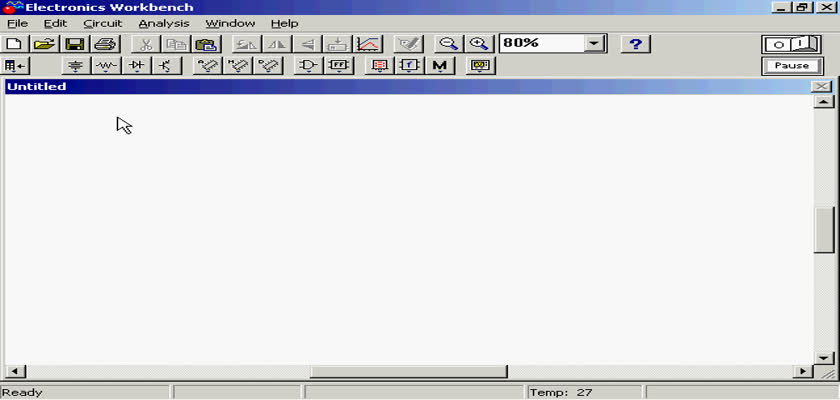Open the Analysis Graphs display icon

(368, 44)
